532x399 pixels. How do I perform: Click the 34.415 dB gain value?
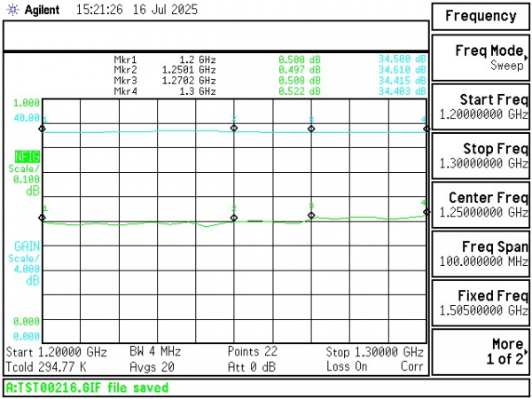click(x=402, y=81)
